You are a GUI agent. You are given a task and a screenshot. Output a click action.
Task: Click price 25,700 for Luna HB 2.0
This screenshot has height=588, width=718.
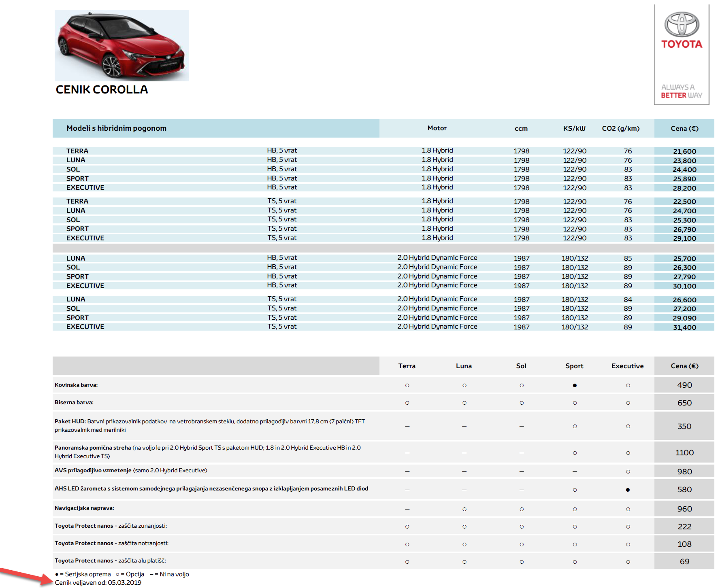point(684,259)
